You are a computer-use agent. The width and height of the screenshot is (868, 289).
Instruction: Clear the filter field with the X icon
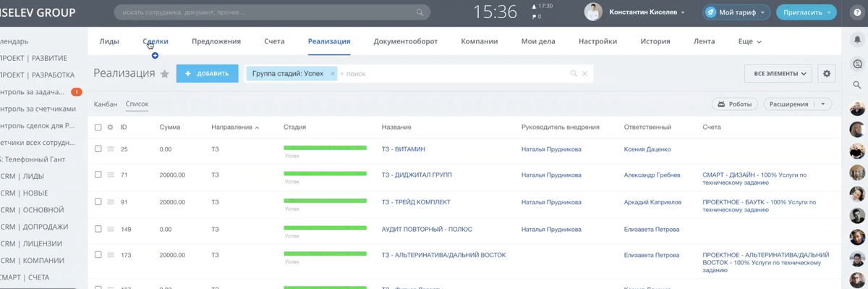coord(584,73)
